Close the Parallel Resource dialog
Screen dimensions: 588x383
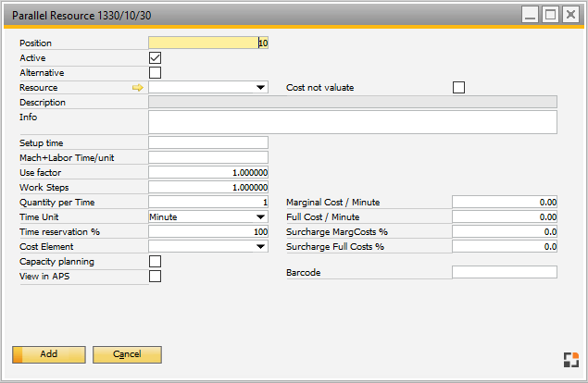572,15
